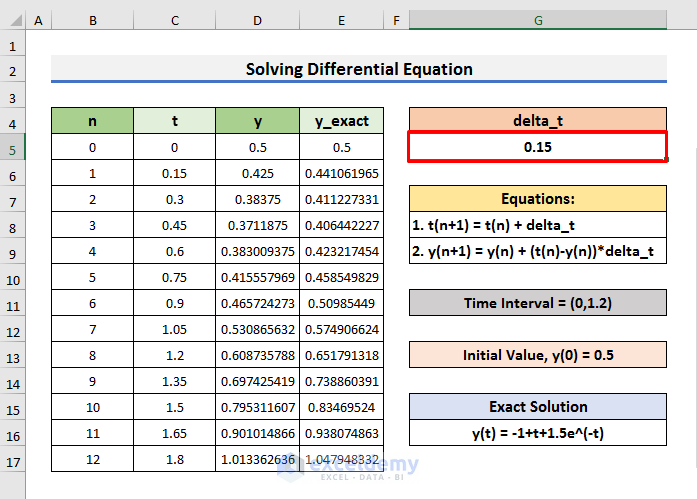Click the Select All corner triangle
The width and height of the screenshot is (697, 499).
pos(13,20)
